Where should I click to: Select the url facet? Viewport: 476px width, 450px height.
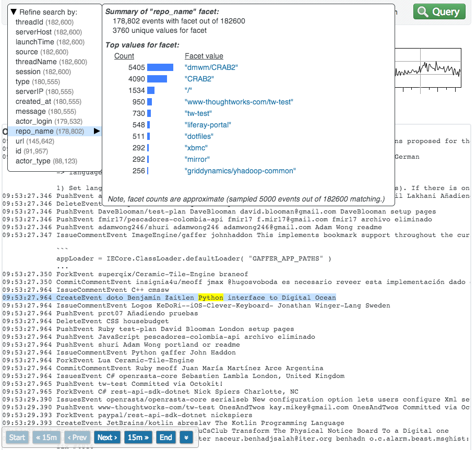35,141
